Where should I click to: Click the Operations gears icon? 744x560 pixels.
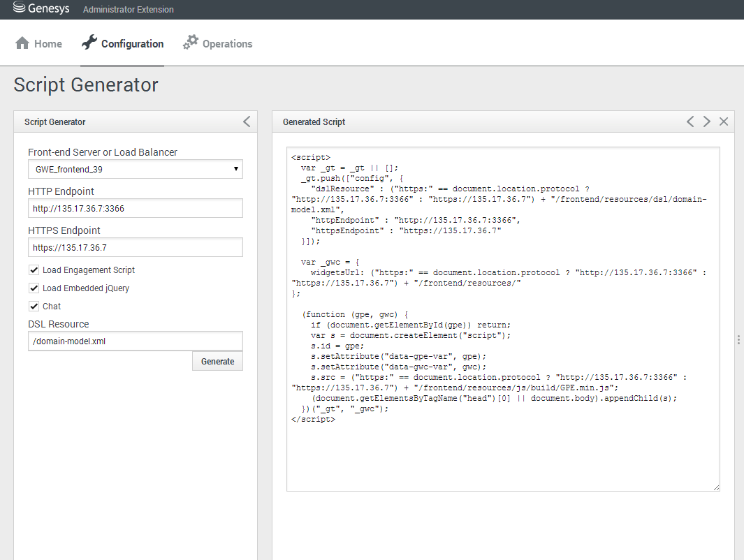tap(190, 43)
